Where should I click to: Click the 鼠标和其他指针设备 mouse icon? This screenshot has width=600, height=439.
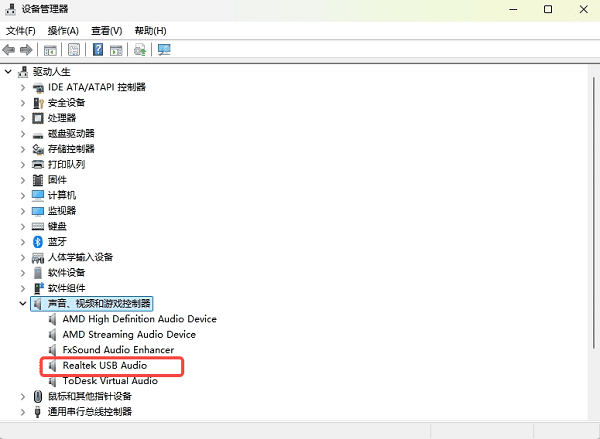coord(38,396)
